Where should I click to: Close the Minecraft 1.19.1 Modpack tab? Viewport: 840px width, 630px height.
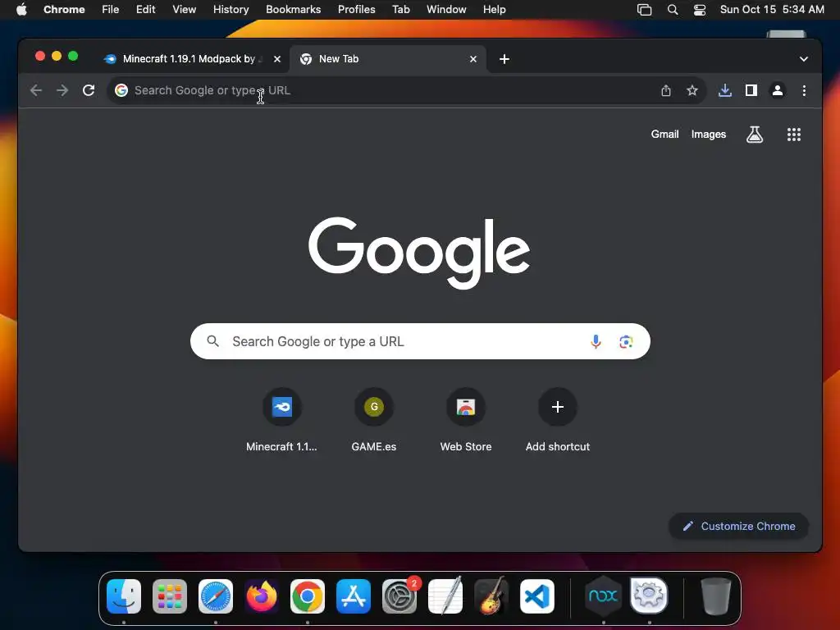pyautogui.click(x=277, y=59)
